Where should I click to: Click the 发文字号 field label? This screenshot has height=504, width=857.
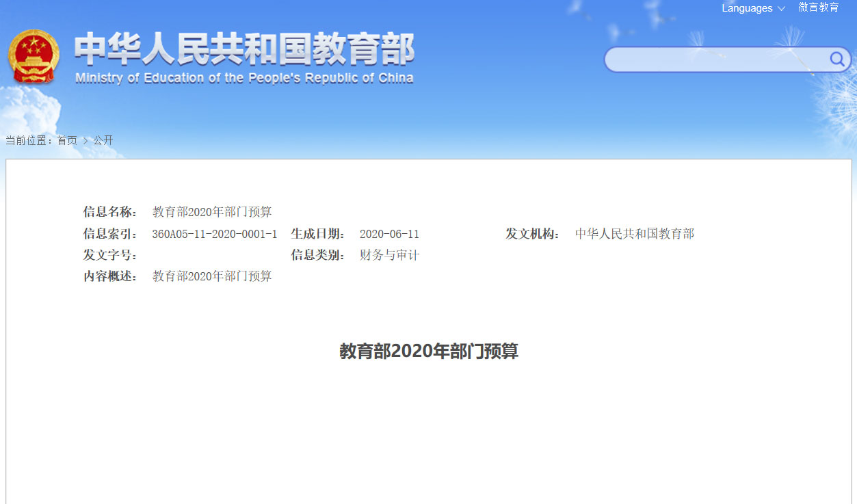click(110, 255)
